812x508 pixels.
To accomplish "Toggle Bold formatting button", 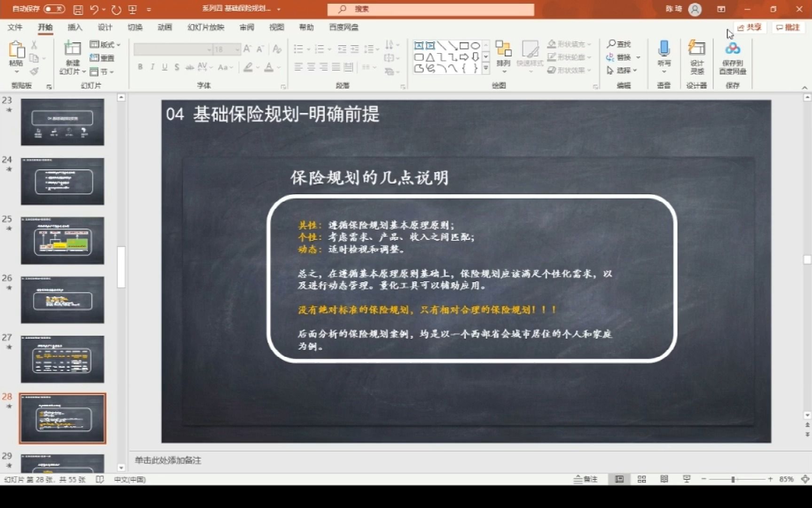I will [x=140, y=67].
